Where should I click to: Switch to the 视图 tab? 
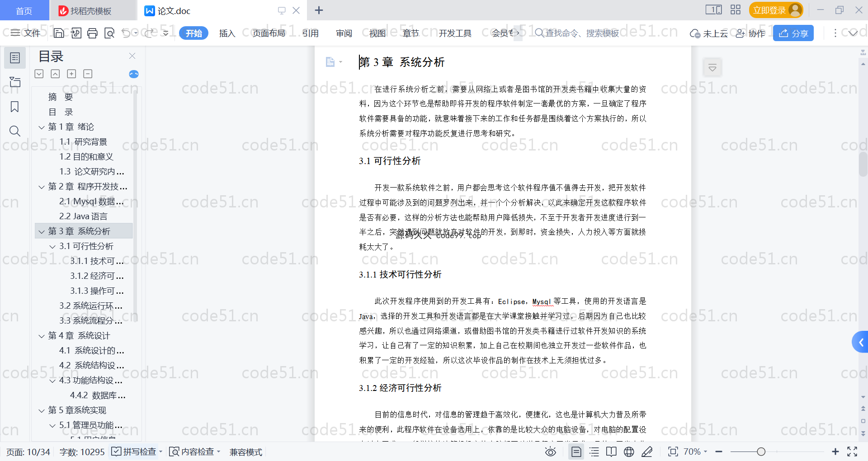[377, 33]
